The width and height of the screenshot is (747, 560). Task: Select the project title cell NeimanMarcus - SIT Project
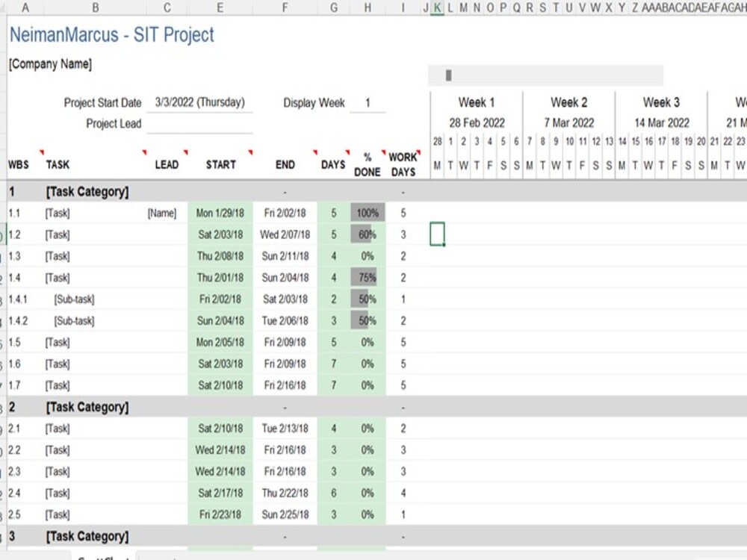[x=112, y=35]
